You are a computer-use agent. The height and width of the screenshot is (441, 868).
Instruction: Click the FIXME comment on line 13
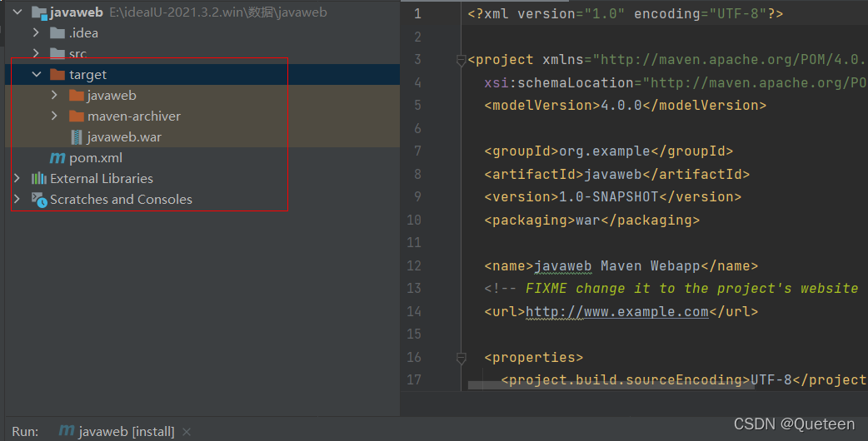(671, 289)
